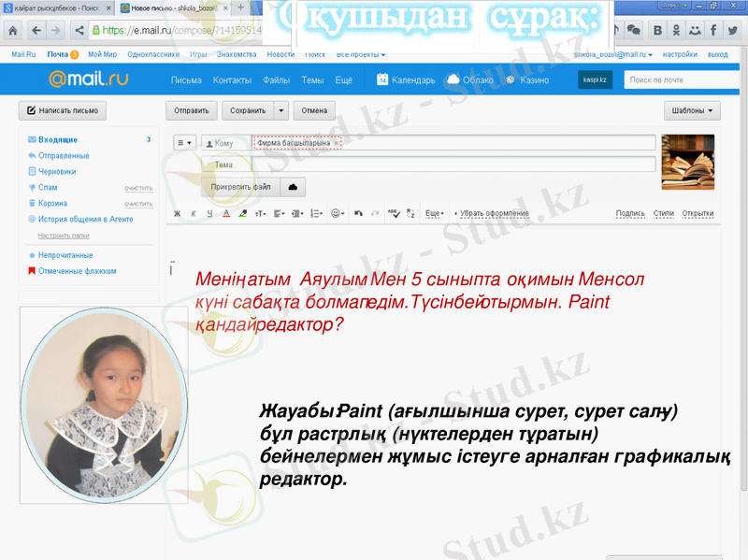Click the Отправить send button
Image resolution: width=748 pixels, height=560 pixels.
[192, 110]
